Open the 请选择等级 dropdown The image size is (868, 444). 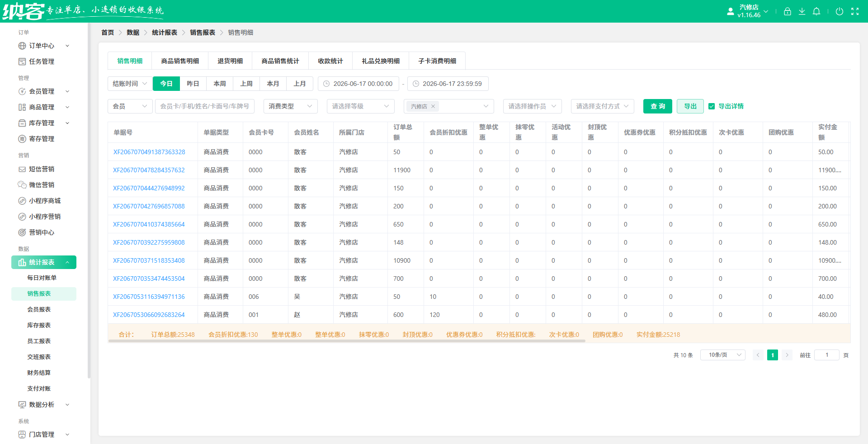[x=361, y=106]
